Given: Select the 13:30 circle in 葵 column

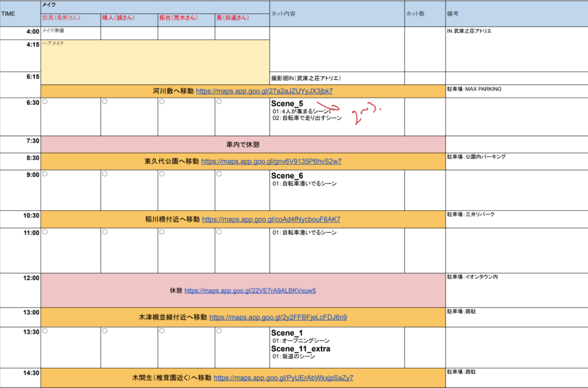Looking at the screenshot, I should pos(219,331).
